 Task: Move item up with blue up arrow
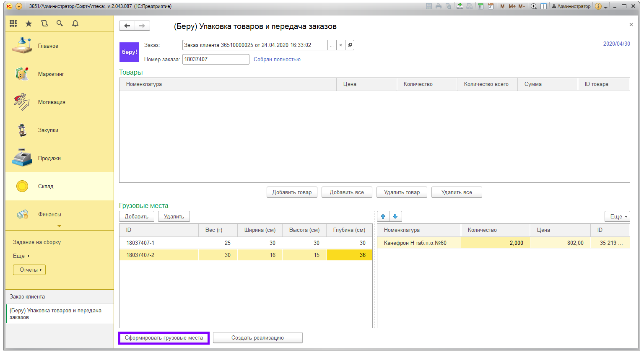pyautogui.click(x=383, y=216)
